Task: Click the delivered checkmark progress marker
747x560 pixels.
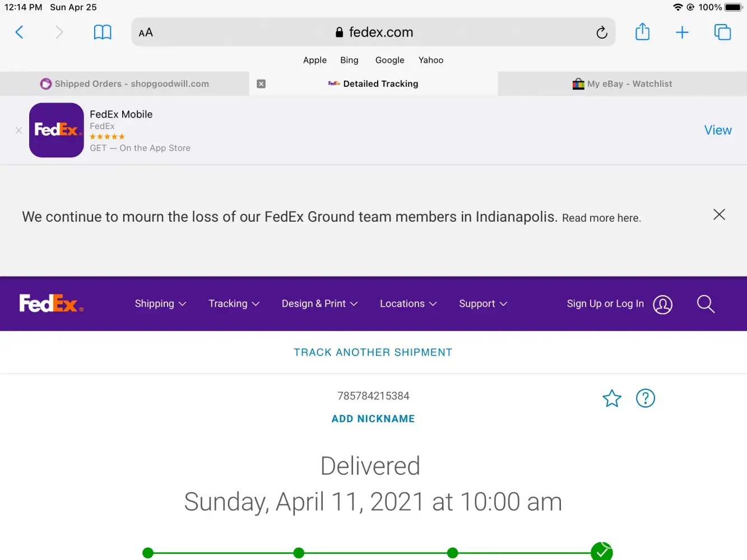Action: click(x=601, y=552)
